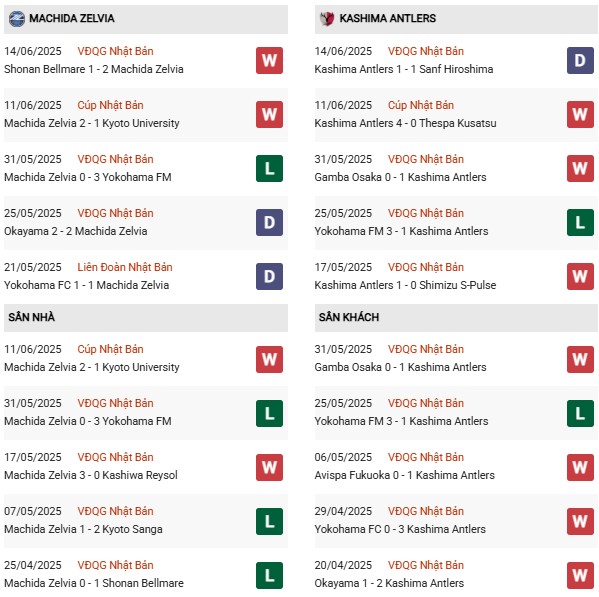Click the D badge for Okayama 2-2 Machida Zelvia
The image size is (599, 597).
(x=269, y=222)
